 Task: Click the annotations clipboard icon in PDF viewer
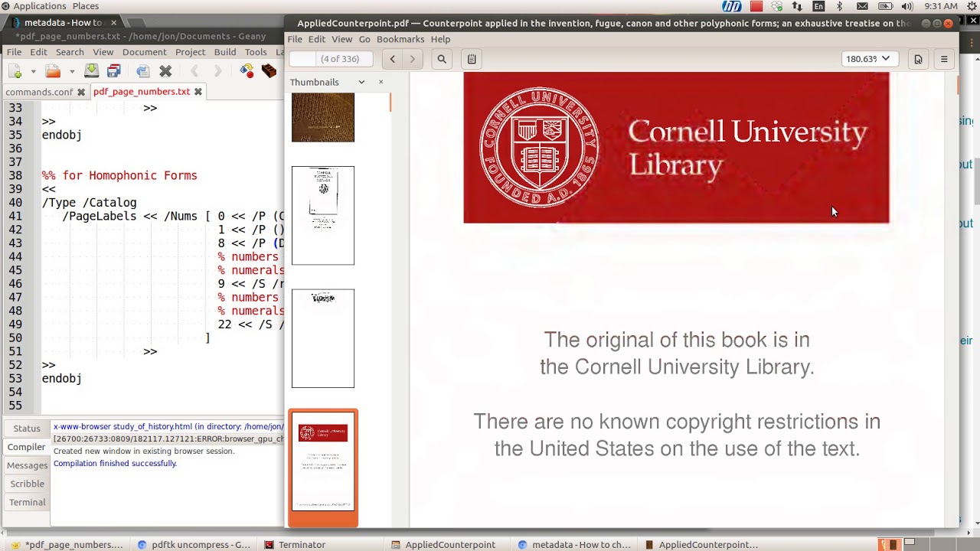click(472, 59)
